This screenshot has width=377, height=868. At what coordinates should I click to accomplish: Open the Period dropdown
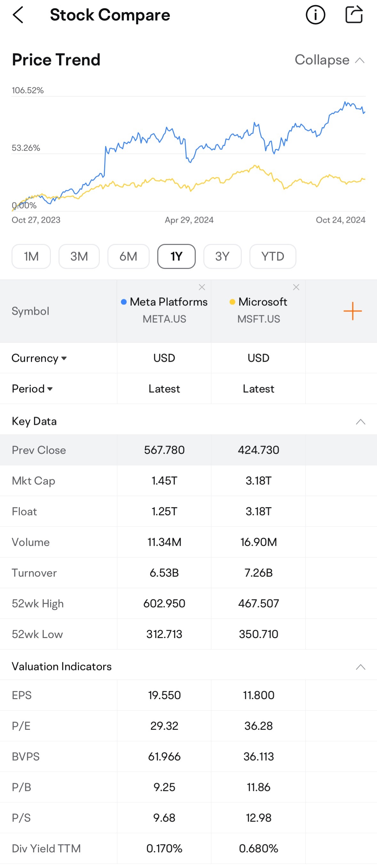click(x=32, y=389)
